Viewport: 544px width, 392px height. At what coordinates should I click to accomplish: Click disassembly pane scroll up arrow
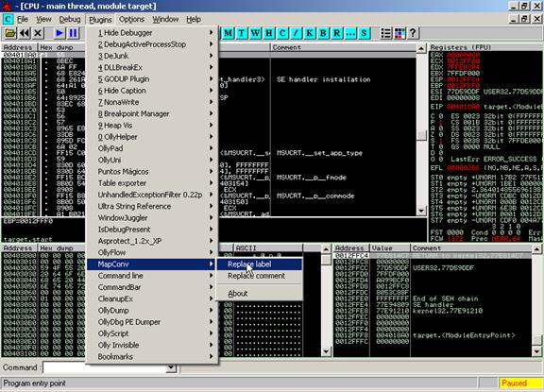point(421,48)
